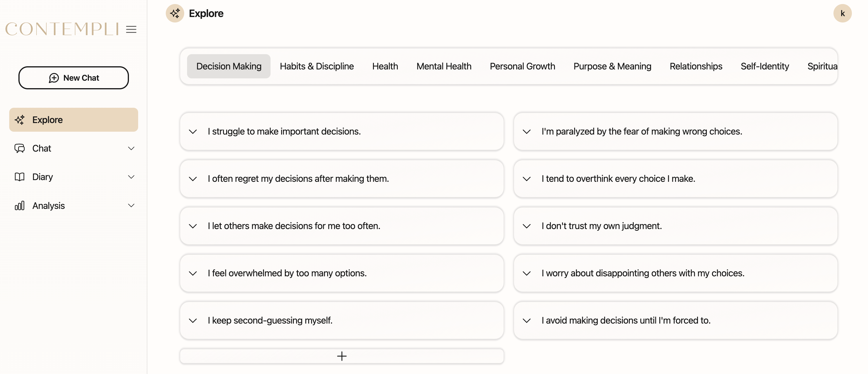868x374 pixels.
Task: Click the Contempli logo
Action: [x=62, y=29]
